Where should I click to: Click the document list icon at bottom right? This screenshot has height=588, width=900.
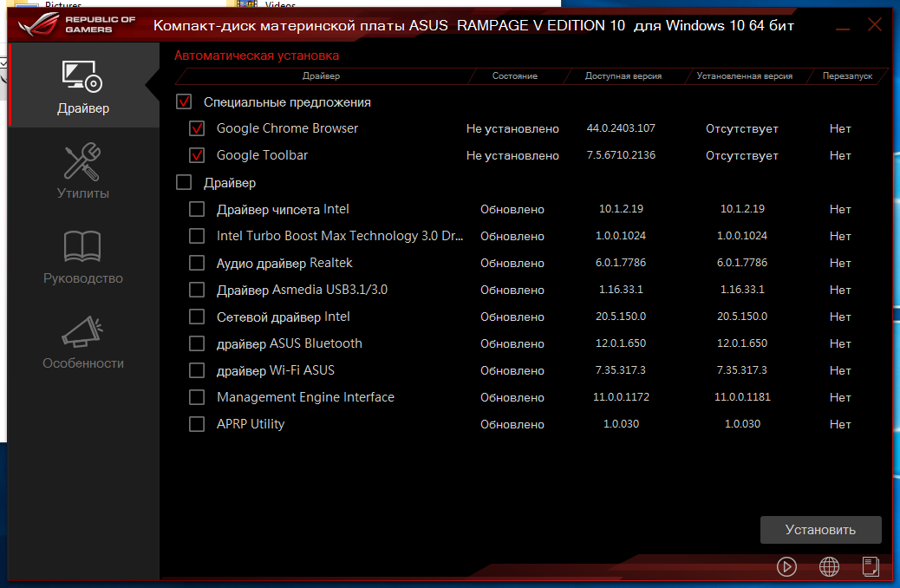pyautogui.click(x=871, y=566)
